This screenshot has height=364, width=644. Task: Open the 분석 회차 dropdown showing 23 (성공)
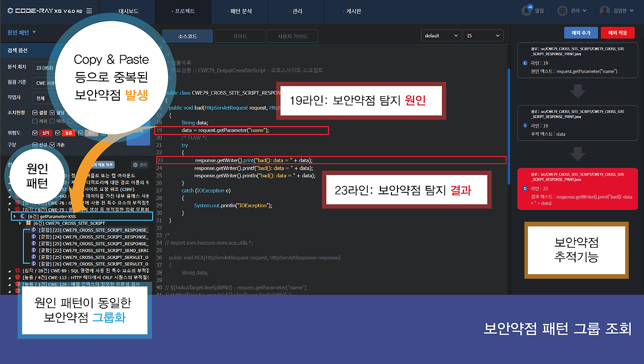(44, 67)
